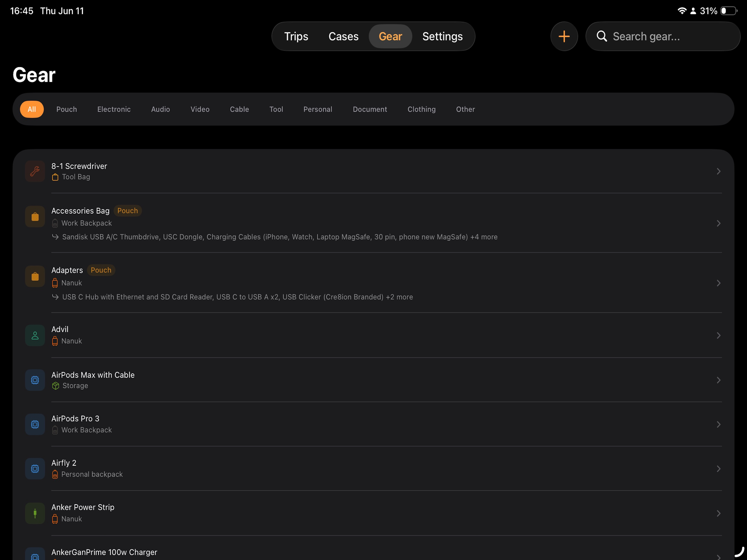Viewport: 747px width, 560px height.
Task: Filter gear by Video category
Action: click(200, 109)
